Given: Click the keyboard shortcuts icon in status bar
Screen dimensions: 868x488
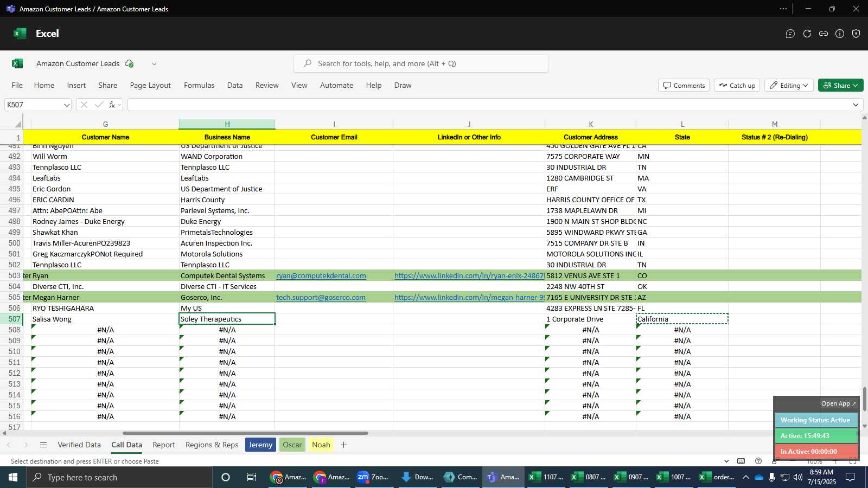Looking at the screenshot, I should coord(741,461).
